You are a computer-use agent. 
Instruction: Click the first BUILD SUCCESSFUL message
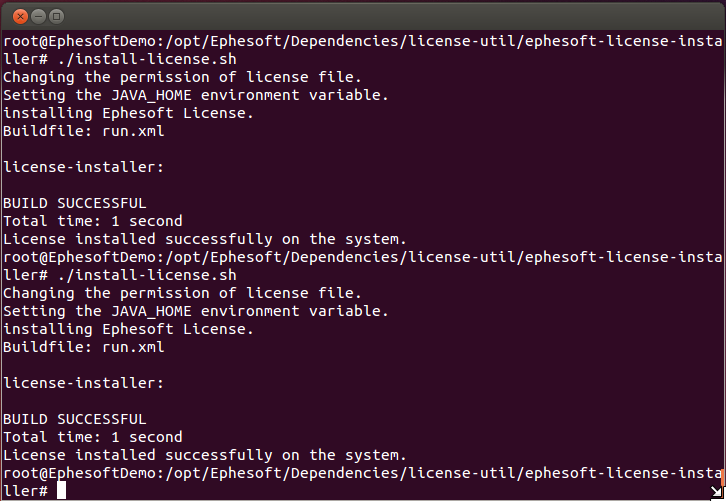[x=75, y=203]
